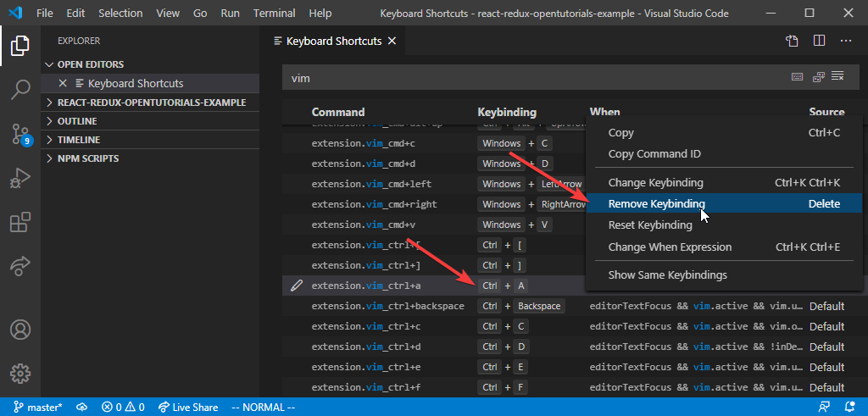Click Live Share in status bar
The width and height of the screenshot is (868, 416).
pos(188,408)
